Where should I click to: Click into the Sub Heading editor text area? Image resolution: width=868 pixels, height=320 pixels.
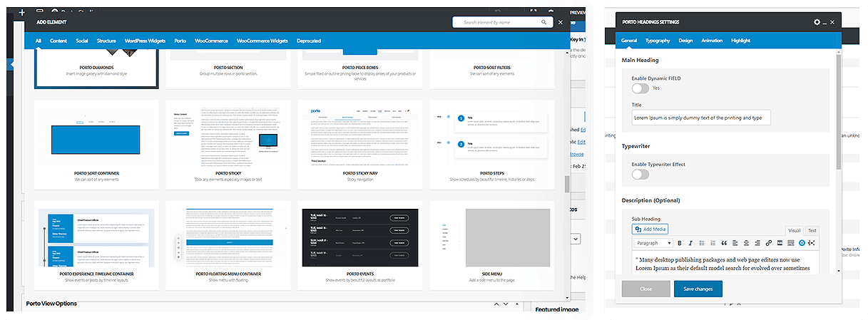coord(725,263)
